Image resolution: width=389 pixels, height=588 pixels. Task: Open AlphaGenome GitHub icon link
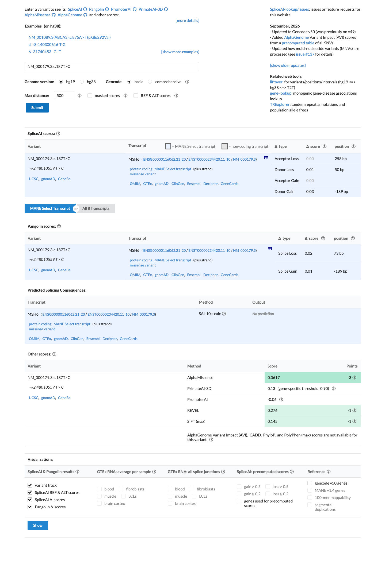pyautogui.click(x=85, y=15)
